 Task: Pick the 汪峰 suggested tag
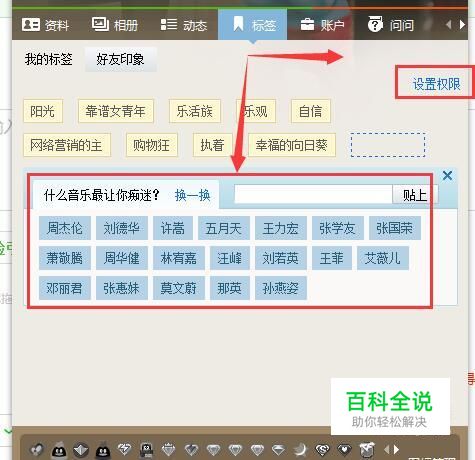tap(230, 258)
